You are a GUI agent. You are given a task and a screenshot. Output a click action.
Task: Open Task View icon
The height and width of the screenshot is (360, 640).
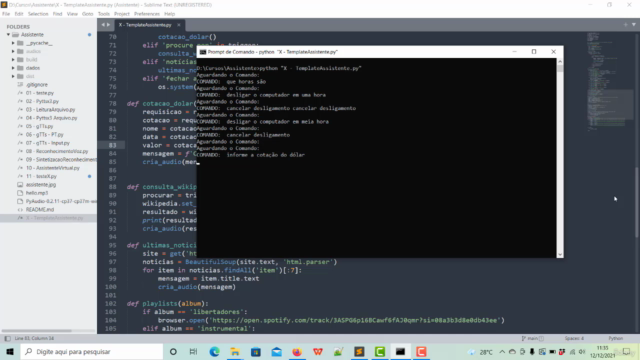(x=193, y=351)
